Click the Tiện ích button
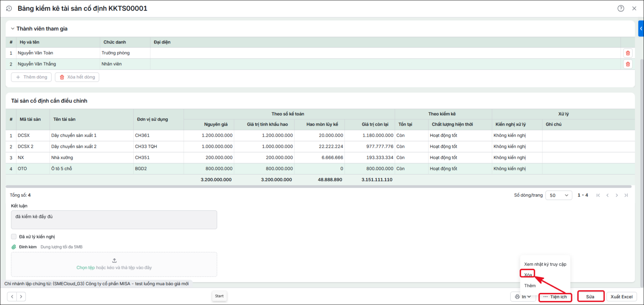This screenshot has height=305, width=644. point(555,297)
